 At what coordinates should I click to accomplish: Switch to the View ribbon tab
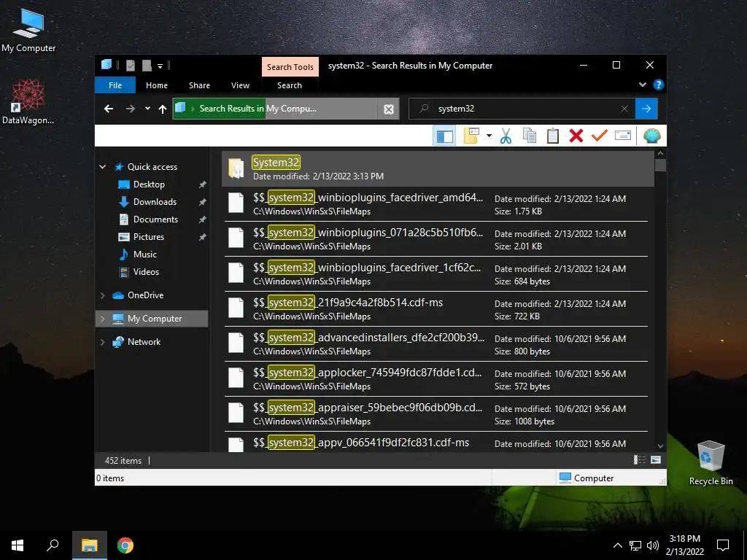pyautogui.click(x=240, y=85)
